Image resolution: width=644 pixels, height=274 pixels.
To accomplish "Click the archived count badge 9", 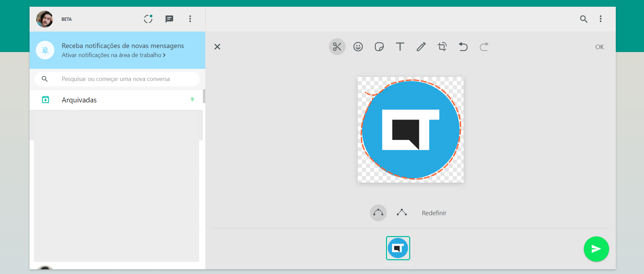I will (x=192, y=99).
